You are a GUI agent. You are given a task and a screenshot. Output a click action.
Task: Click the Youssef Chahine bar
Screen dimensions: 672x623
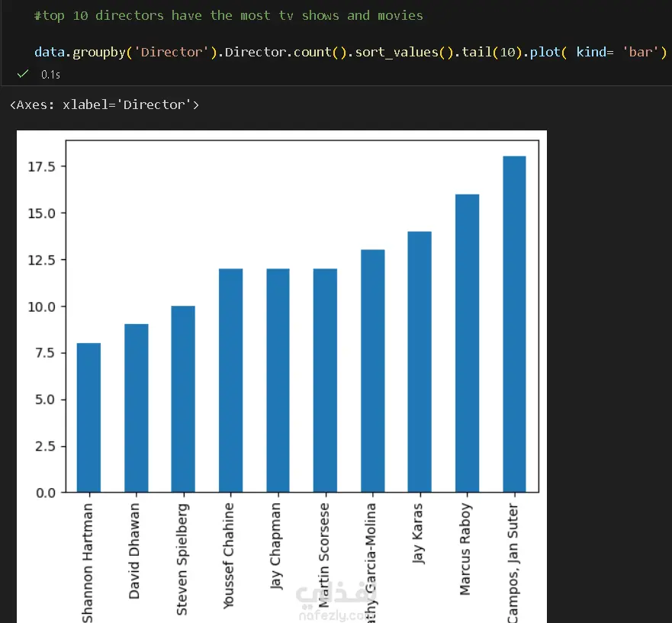click(230, 381)
